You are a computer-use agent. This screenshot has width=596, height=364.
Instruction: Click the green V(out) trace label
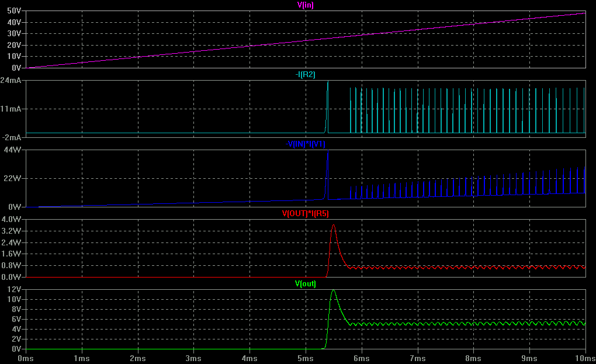coord(305,283)
